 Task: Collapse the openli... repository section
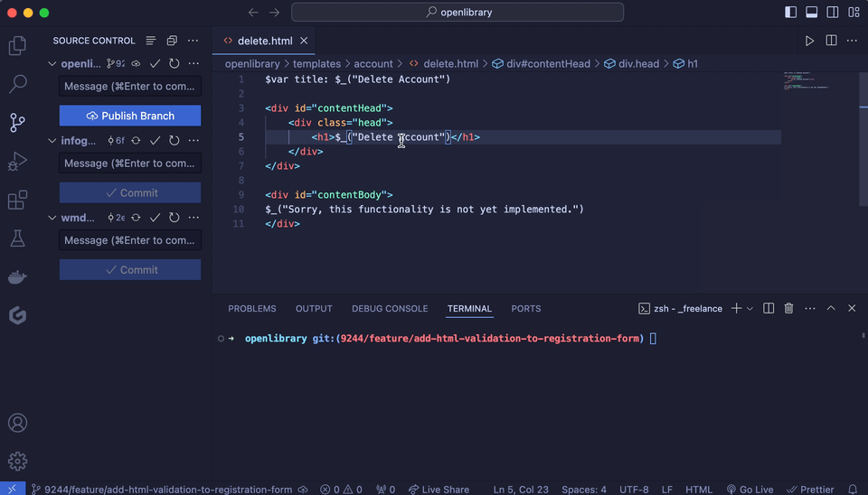click(52, 63)
